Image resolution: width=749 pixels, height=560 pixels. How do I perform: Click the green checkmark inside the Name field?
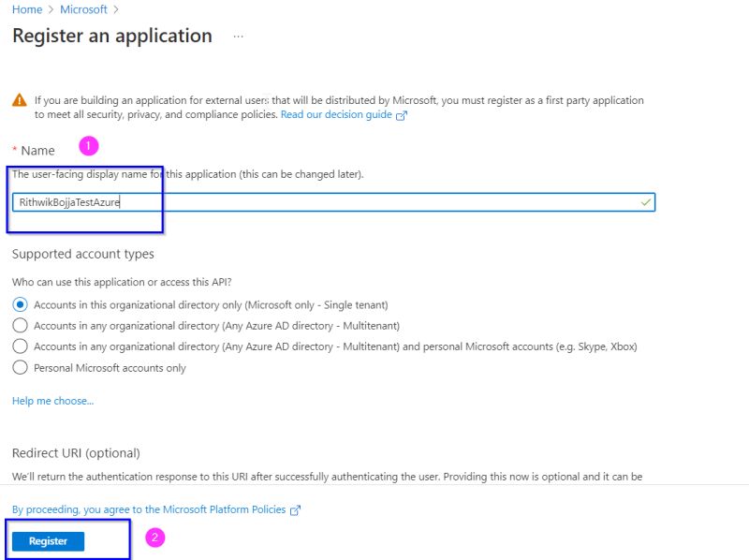coord(645,201)
